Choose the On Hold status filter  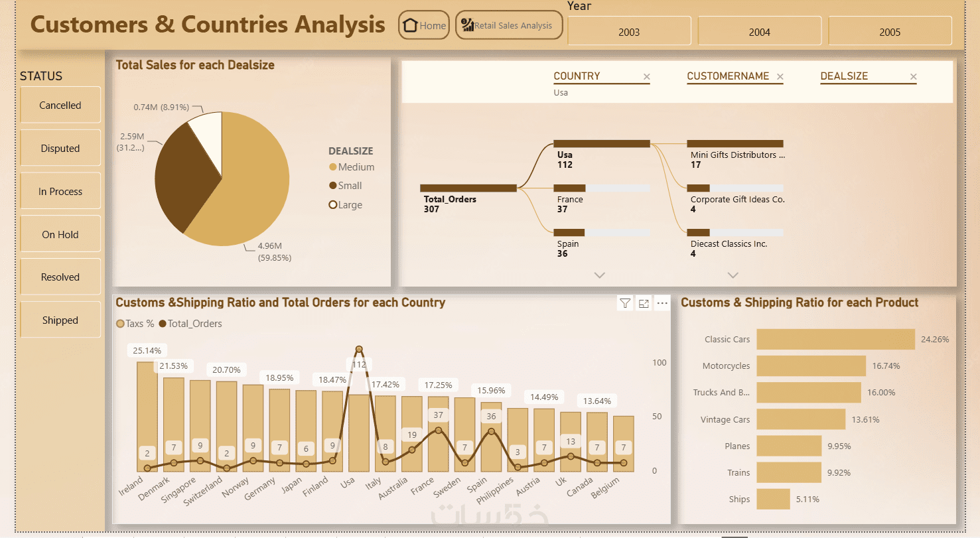pyautogui.click(x=60, y=234)
